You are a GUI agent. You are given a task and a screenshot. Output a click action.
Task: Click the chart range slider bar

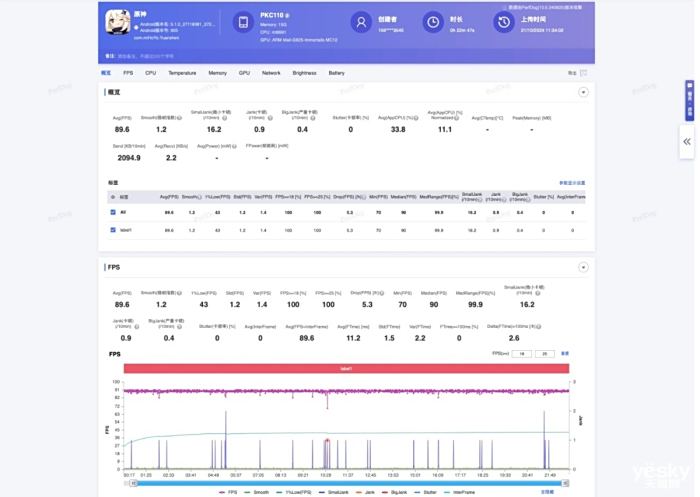[x=340, y=481]
